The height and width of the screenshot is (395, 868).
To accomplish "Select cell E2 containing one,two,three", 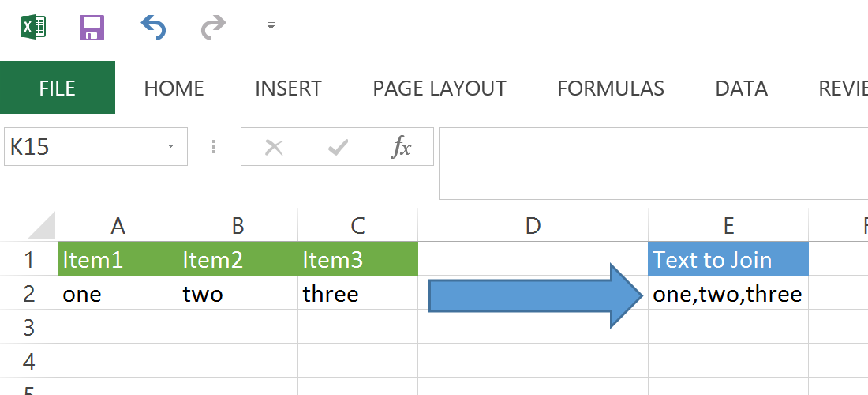I will pyautogui.click(x=728, y=293).
